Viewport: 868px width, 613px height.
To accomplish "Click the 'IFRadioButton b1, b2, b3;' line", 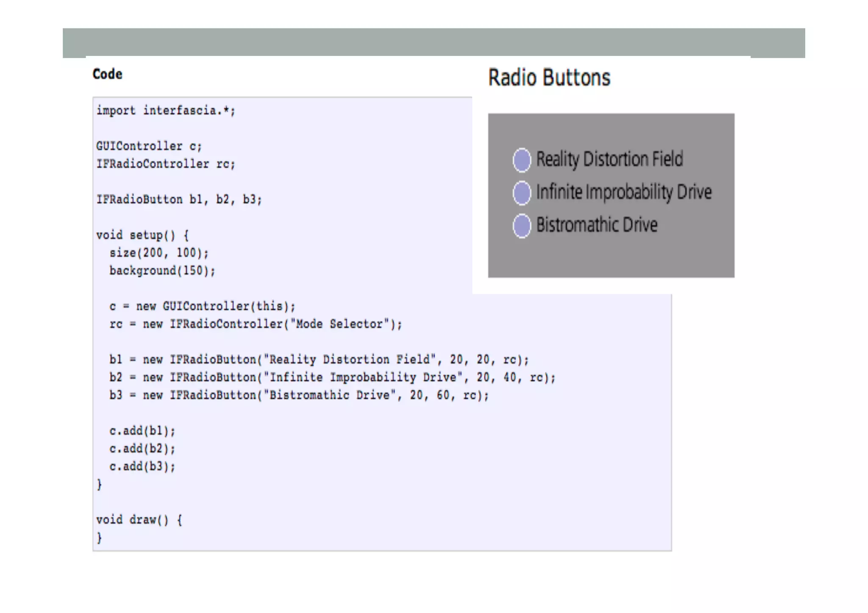I will [179, 200].
